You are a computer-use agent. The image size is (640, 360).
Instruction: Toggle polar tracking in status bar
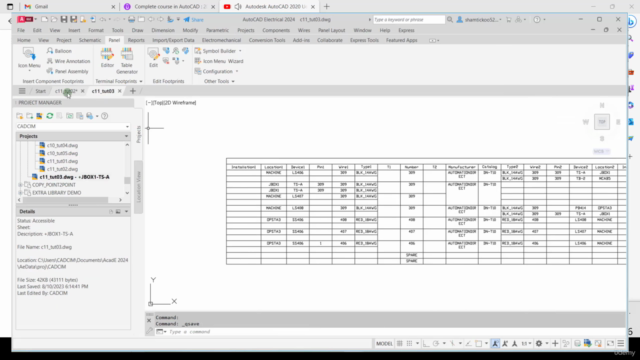coord(436,344)
